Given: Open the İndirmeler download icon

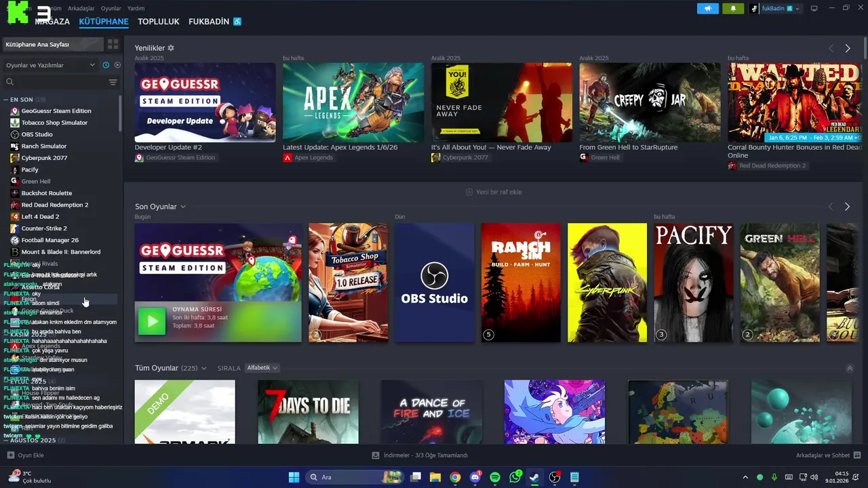Looking at the screenshot, I should (376, 455).
